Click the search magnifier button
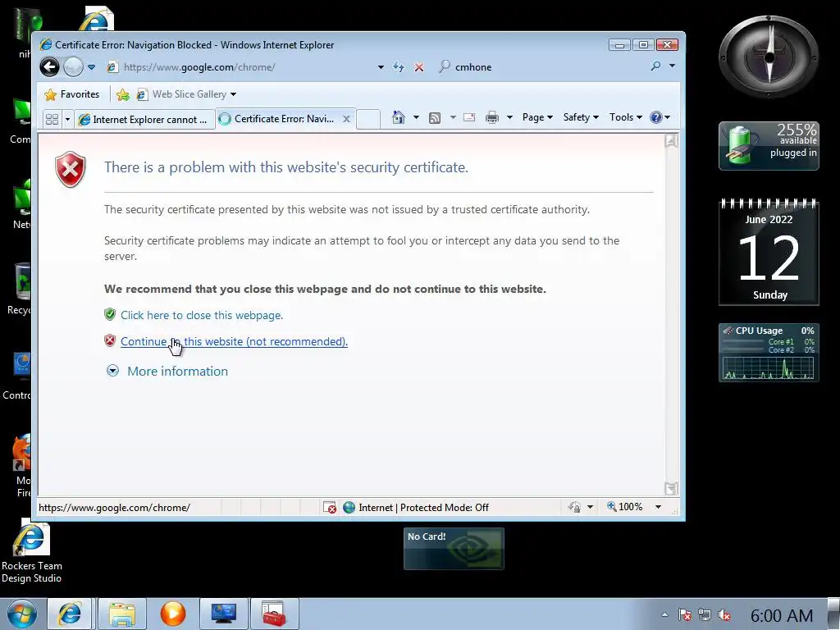 (655, 66)
